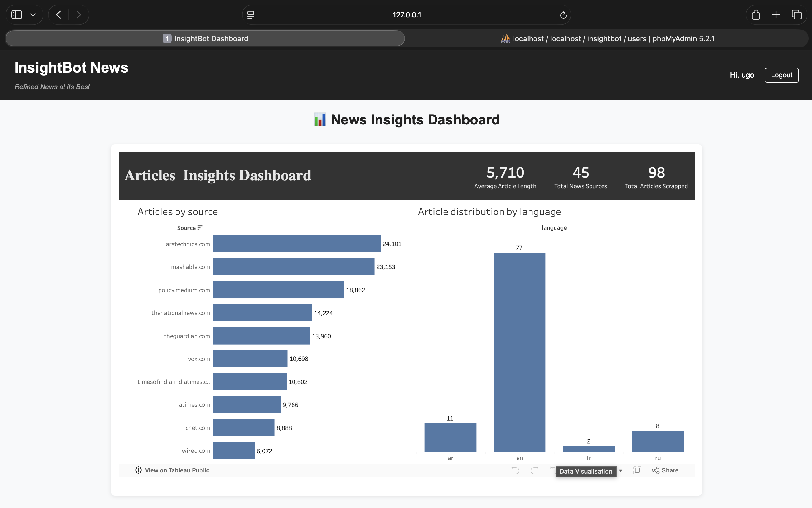
Task: Switch to the phpMyAdmin users tab
Action: 607,38
